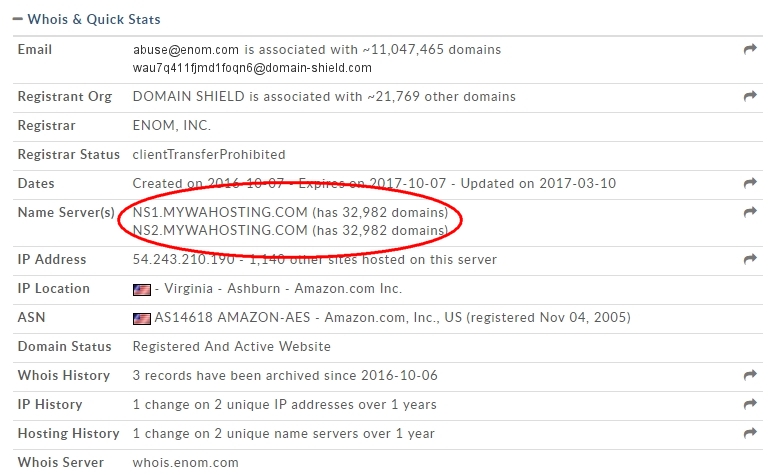
Task: Click the share arrow in Email row
Action: pos(750,49)
